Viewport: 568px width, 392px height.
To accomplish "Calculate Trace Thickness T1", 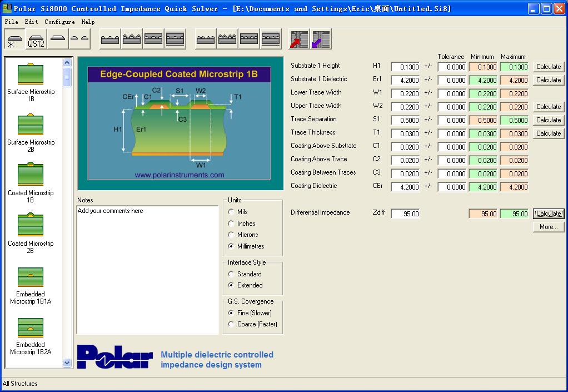I will [549, 133].
